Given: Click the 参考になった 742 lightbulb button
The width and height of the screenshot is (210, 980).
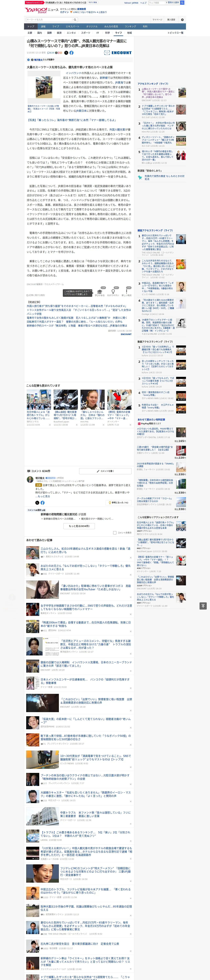Looking at the screenshot, I should point(119,503).
